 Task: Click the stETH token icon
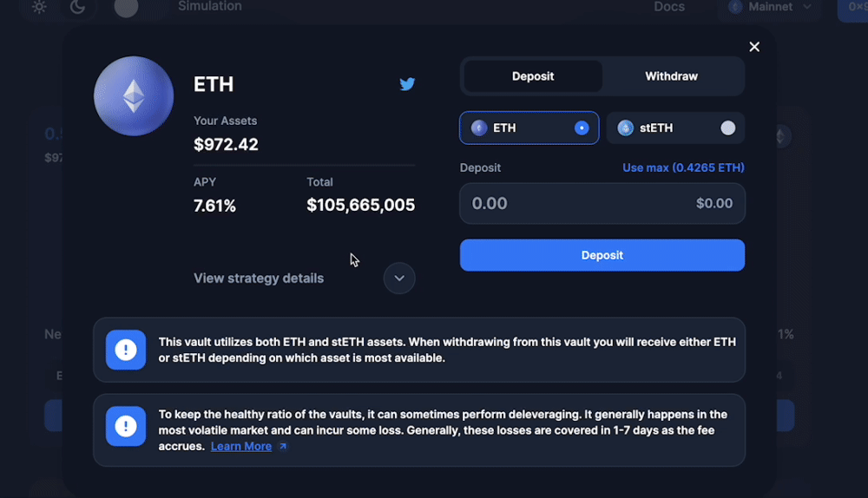(x=626, y=128)
